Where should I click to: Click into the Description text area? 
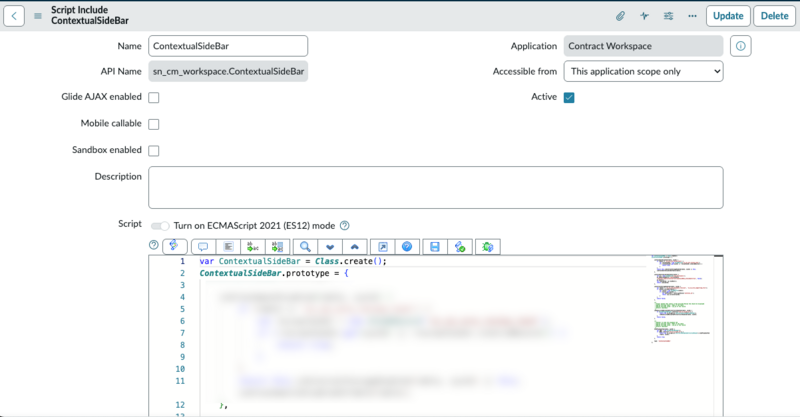tap(436, 187)
